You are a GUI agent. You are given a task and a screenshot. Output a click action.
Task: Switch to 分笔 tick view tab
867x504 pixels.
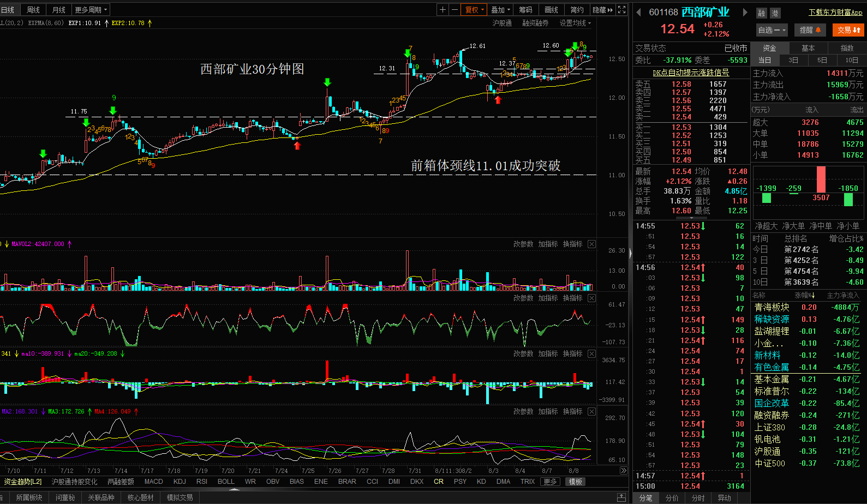(x=645, y=498)
